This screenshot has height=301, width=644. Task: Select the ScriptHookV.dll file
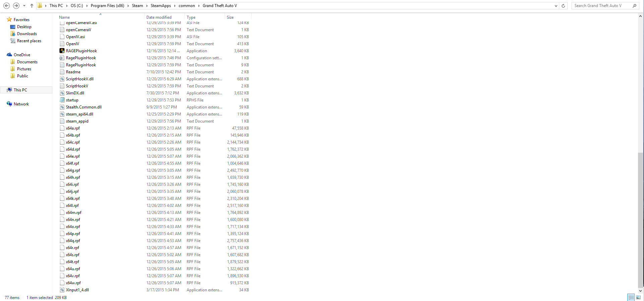click(80, 79)
